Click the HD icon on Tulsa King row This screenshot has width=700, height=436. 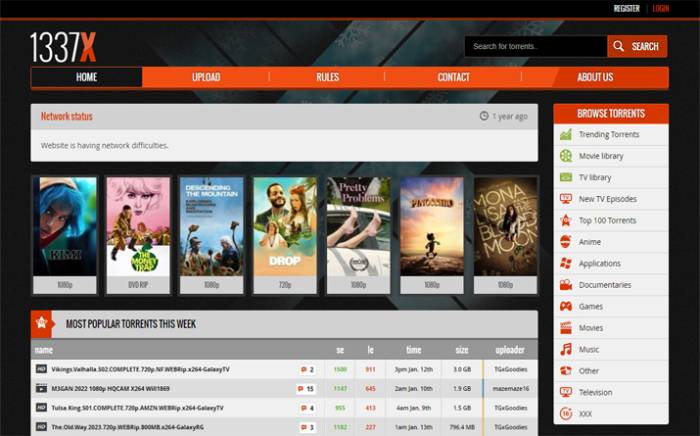[41, 407]
